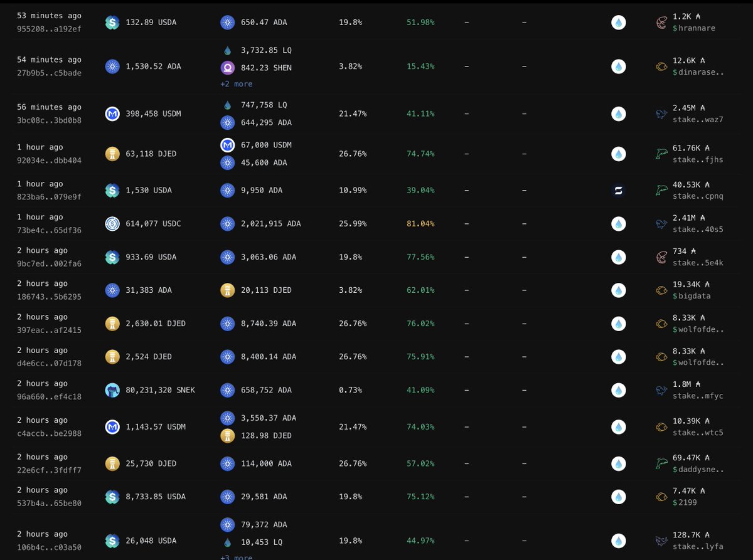Click the SNEK token icon beside 80,231,320 SNEK

click(112, 390)
